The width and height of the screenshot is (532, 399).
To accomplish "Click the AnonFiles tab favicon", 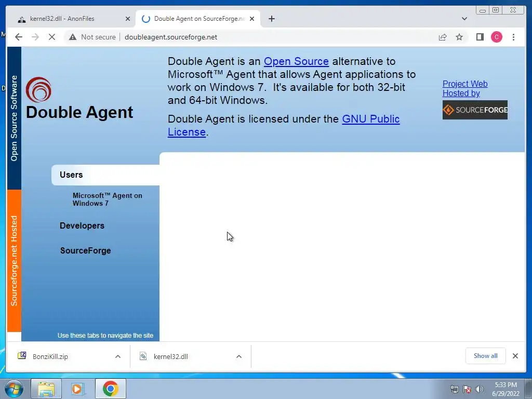I will [22, 19].
